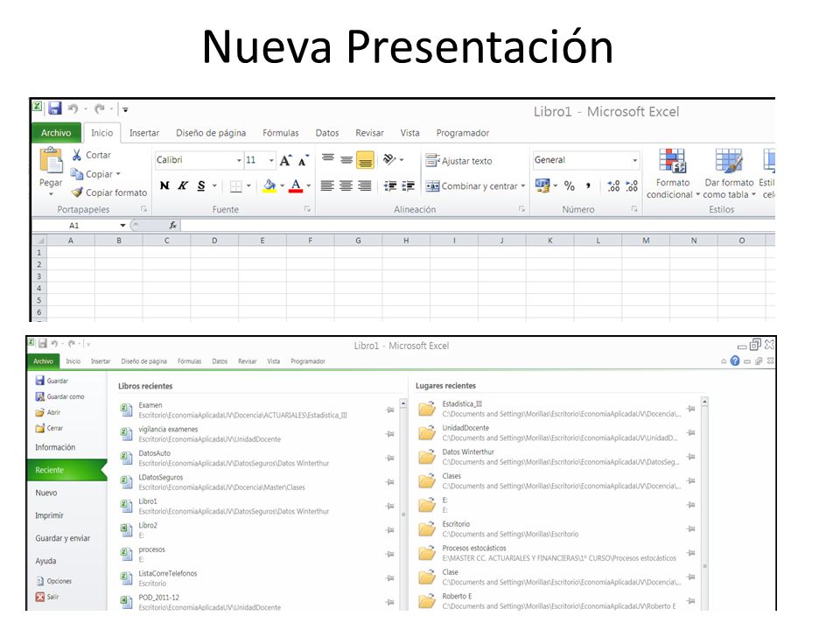Open Opciones in backstage menu
Image resolution: width=840 pixels, height=630 pixels.
click(53, 581)
